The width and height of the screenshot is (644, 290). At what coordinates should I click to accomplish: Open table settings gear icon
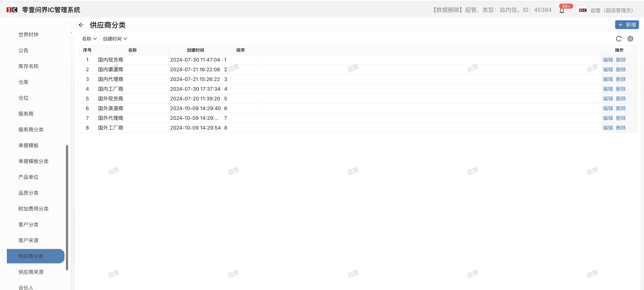tap(630, 39)
